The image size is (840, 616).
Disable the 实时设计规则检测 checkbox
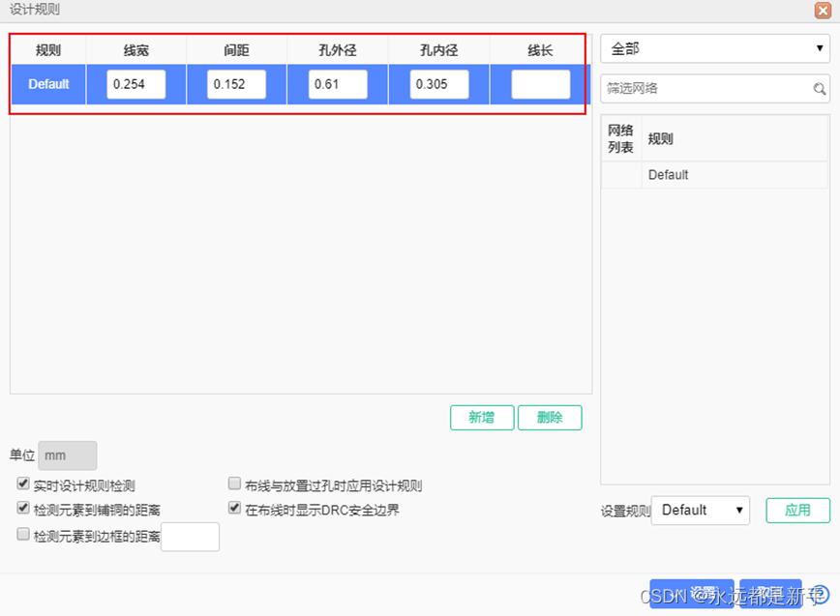coord(22,484)
